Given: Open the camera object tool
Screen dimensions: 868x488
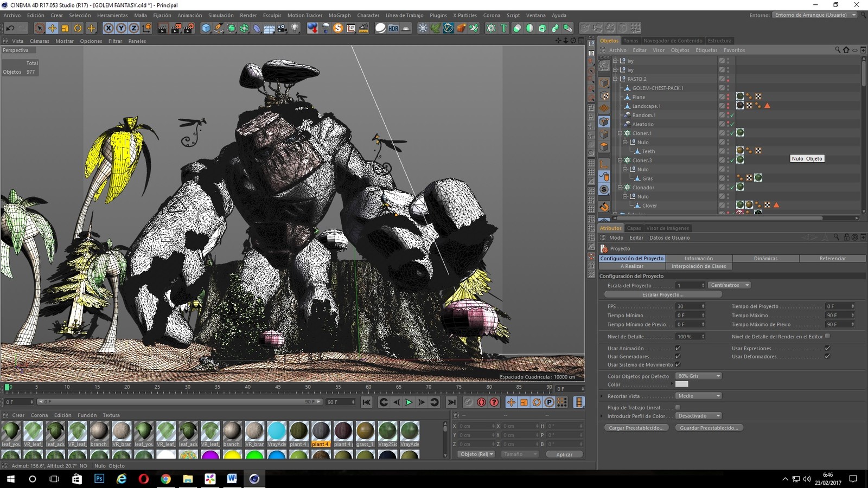Looking at the screenshot, I should tap(282, 28).
